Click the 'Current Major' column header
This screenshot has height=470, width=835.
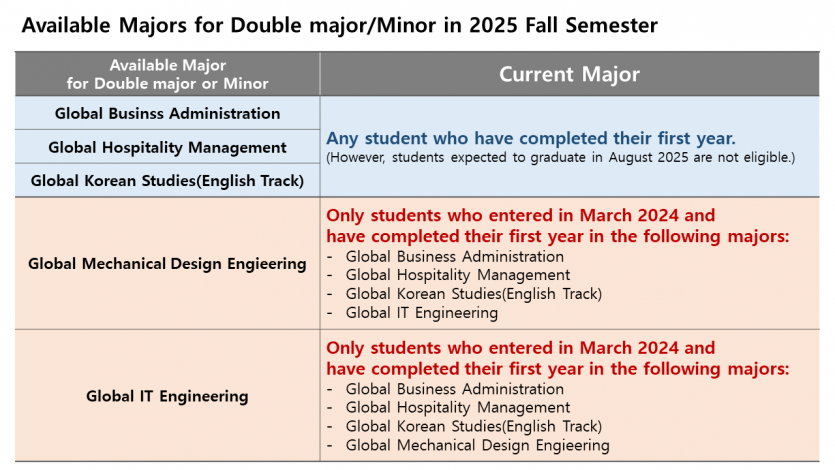tap(569, 74)
